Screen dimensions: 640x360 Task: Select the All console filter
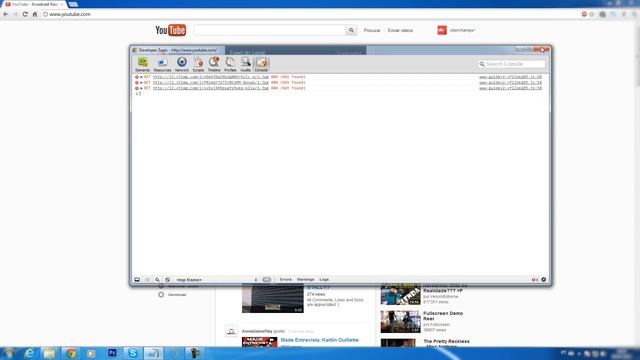[267, 280]
